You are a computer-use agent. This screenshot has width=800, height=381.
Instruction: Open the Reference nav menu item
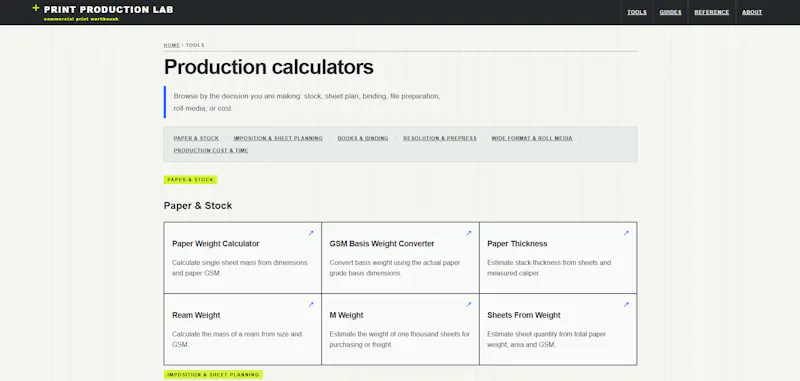click(712, 12)
